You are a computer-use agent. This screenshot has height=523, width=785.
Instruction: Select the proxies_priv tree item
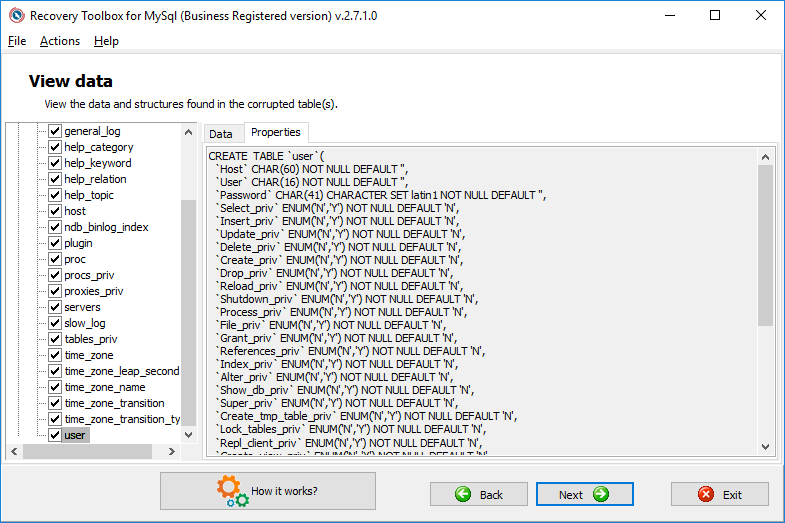(94, 291)
